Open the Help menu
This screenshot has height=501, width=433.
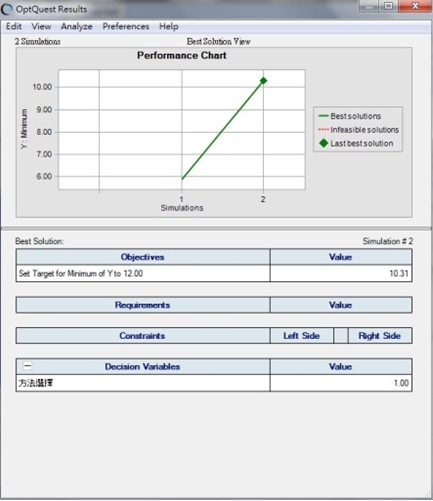click(169, 26)
